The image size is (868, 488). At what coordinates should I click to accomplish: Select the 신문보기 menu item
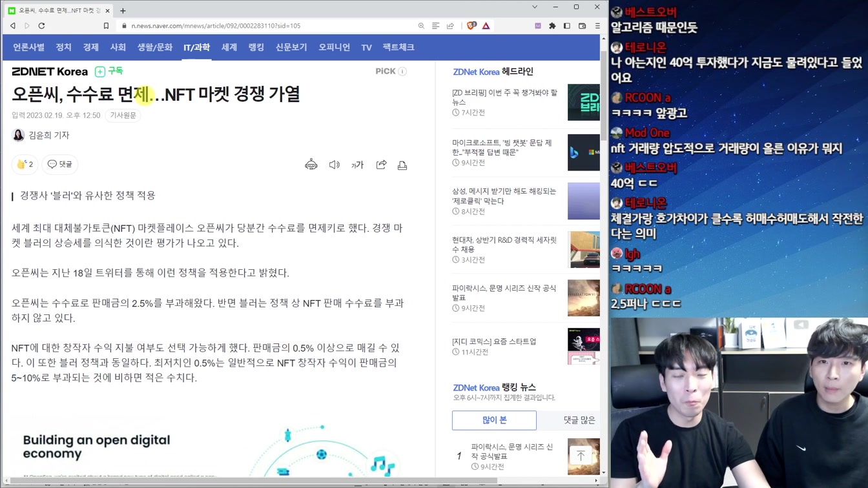[x=291, y=47]
